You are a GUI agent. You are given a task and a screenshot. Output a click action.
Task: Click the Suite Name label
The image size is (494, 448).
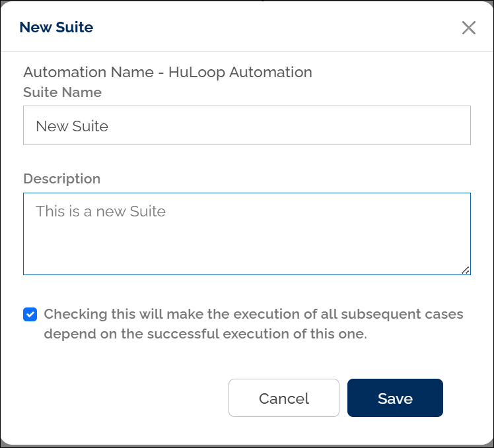point(62,92)
